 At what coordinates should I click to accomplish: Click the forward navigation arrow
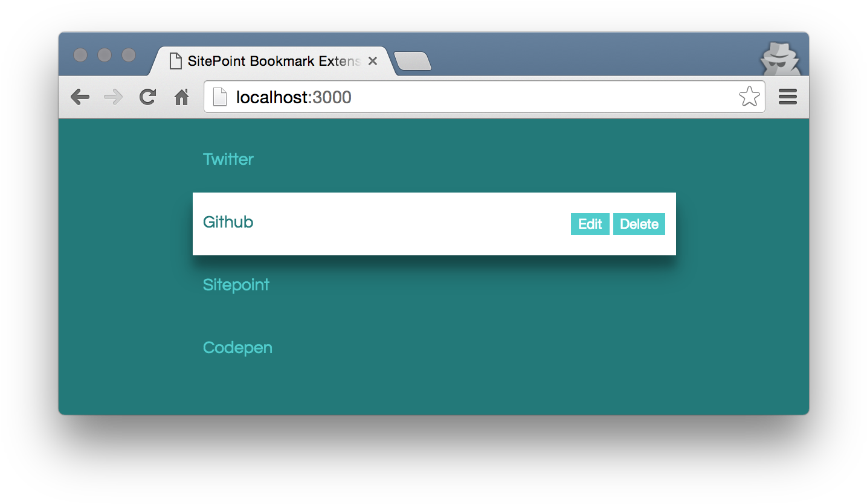[x=114, y=97]
